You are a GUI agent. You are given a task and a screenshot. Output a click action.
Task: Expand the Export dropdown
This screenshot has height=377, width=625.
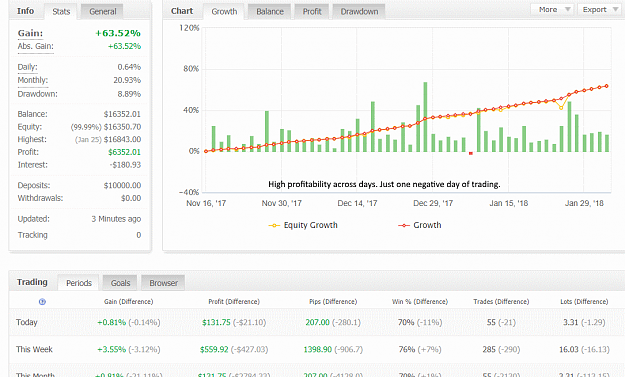tap(600, 9)
